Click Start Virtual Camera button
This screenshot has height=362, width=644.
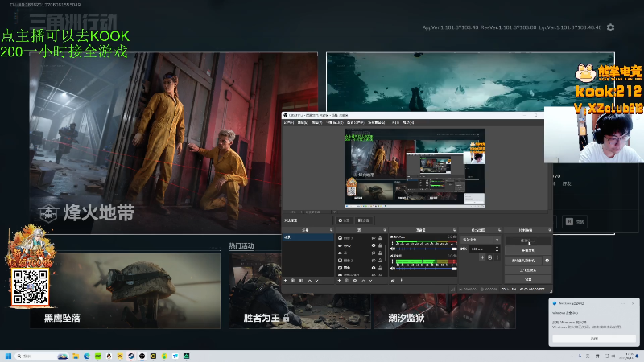click(523, 261)
